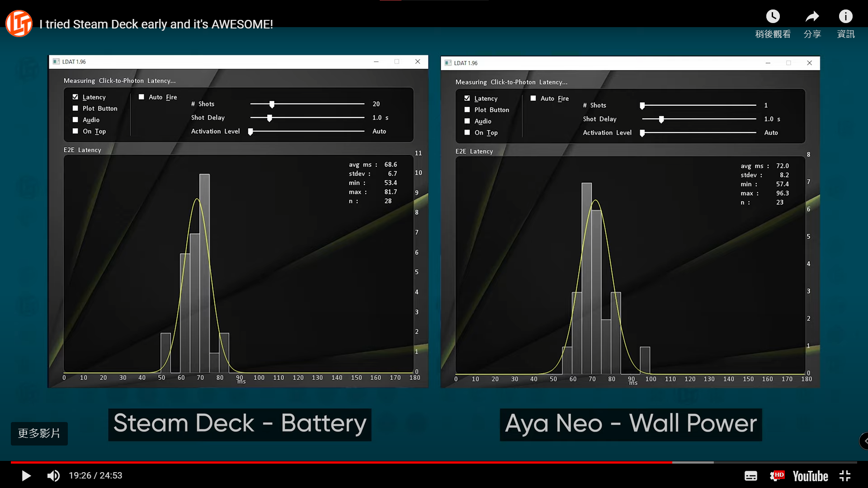868x488 pixels.
Task: Maximize the left LDAT window
Action: tap(397, 62)
